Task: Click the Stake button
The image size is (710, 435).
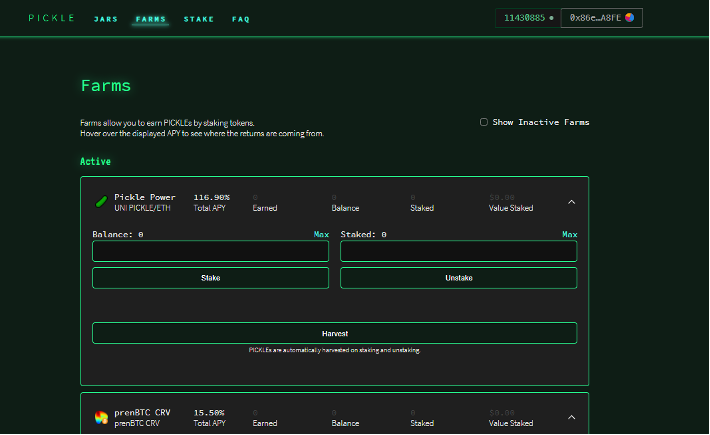Action: click(211, 278)
